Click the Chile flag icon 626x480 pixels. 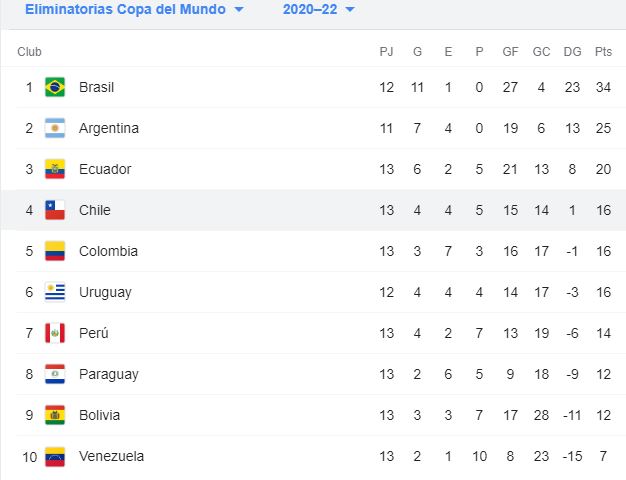point(55,210)
